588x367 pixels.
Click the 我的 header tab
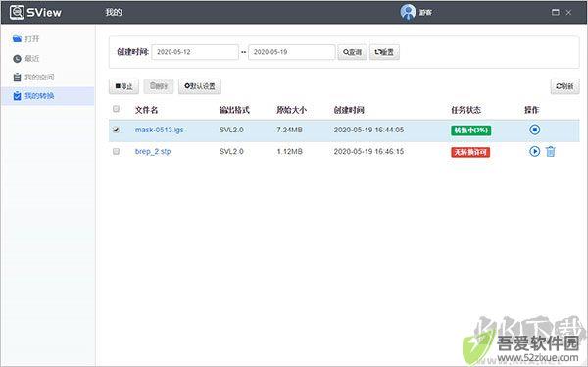(x=114, y=12)
